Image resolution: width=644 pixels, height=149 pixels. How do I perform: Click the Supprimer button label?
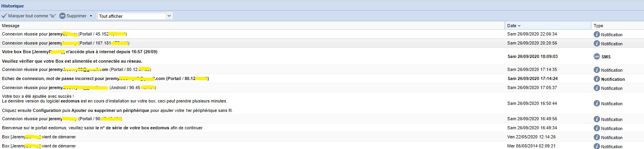(76, 16)
